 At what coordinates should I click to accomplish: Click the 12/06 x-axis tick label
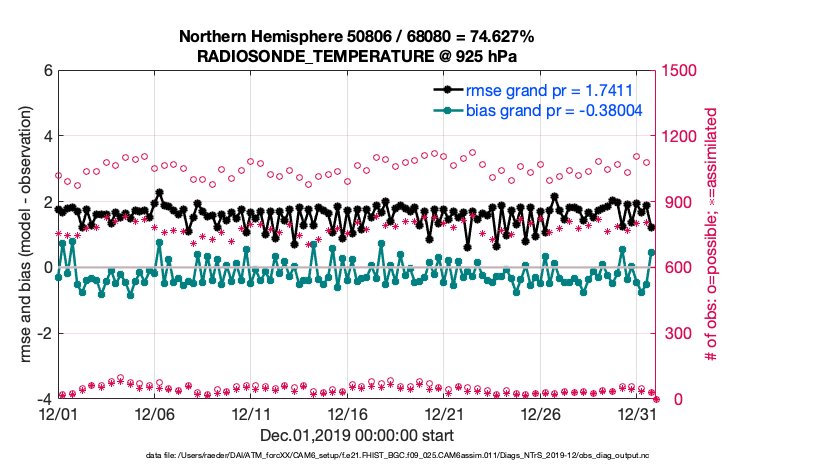coord(155,413)
